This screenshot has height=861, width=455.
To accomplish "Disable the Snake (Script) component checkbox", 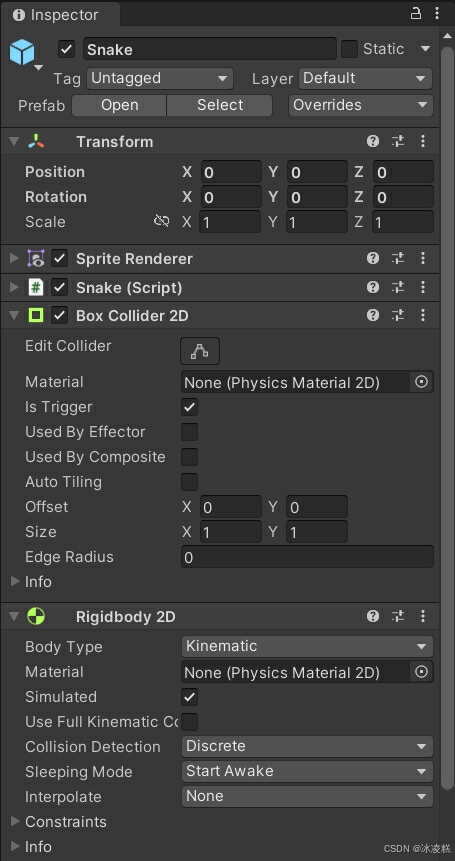I will [x=59, y=287].
